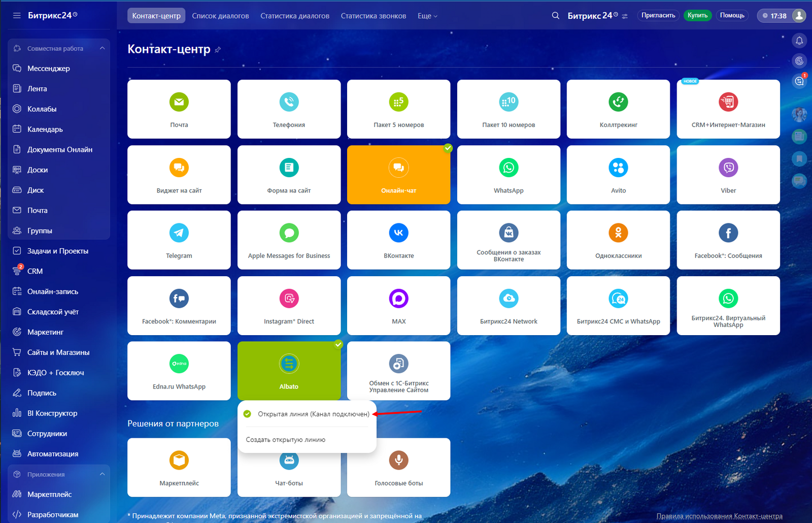Expand the Еще dropdown menu

click(427, 16)
